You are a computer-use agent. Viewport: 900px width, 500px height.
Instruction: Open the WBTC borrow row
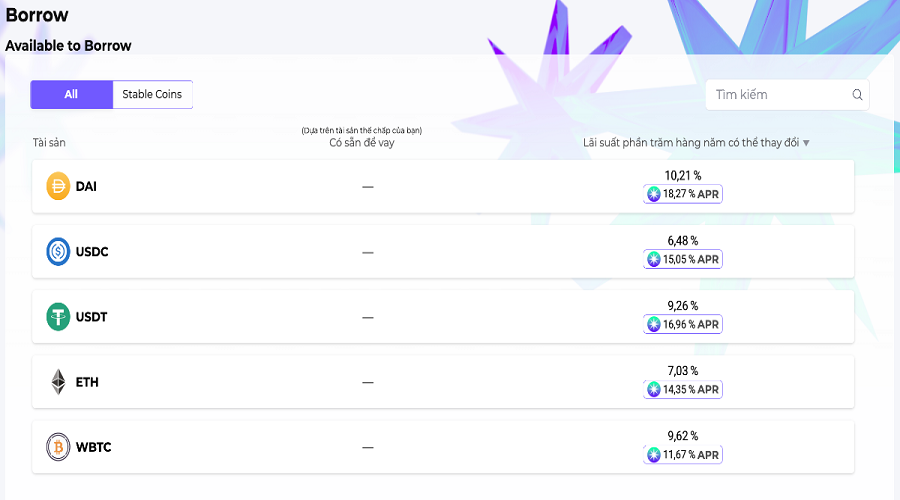[x=443, y=447]
